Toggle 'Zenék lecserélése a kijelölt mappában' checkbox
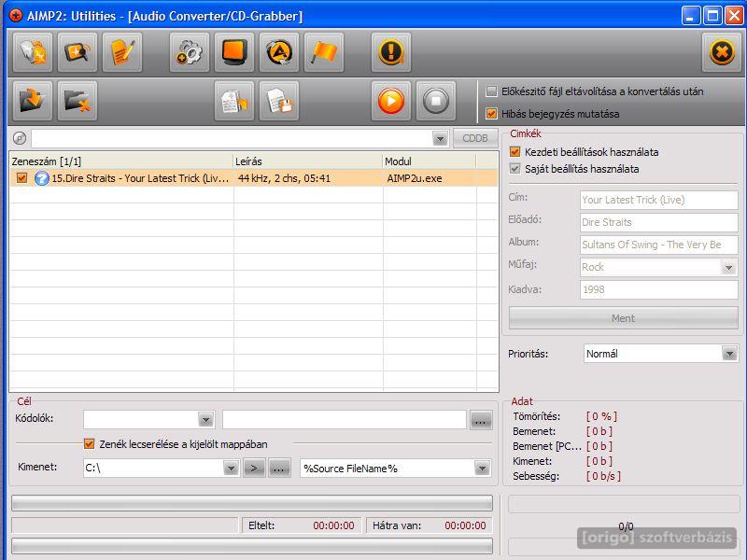The image size is (747, 560). (89, 444)
